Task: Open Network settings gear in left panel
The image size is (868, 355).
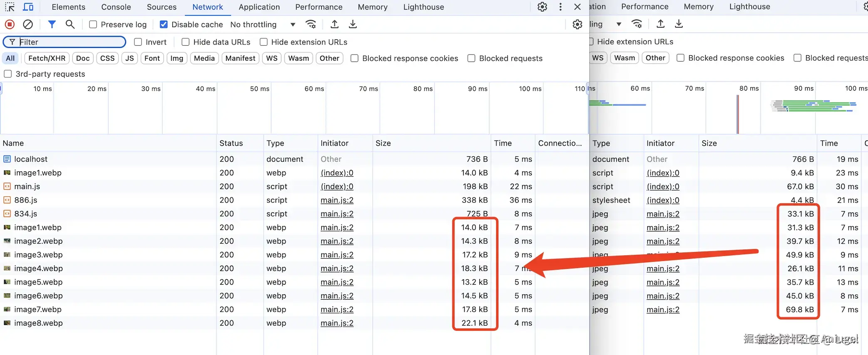Action: pos(577,25)
